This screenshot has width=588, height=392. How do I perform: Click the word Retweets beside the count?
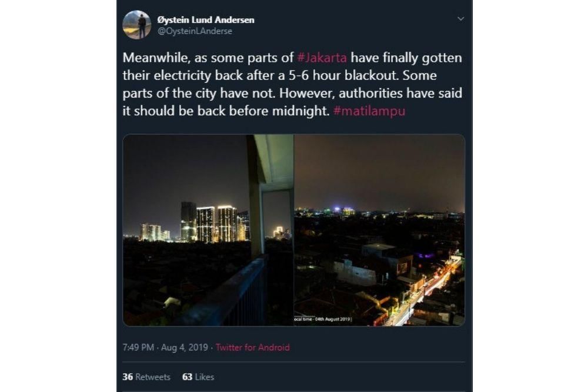click(153, 377)
